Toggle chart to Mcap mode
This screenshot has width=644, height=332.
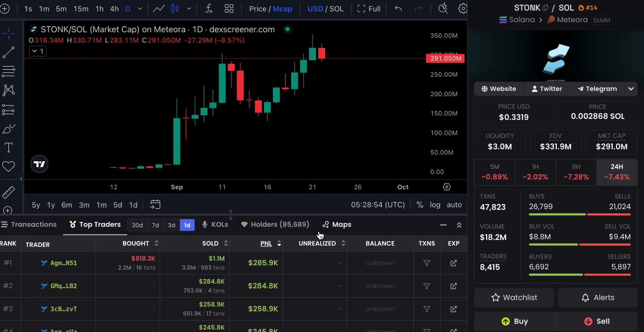pos(282,9)
